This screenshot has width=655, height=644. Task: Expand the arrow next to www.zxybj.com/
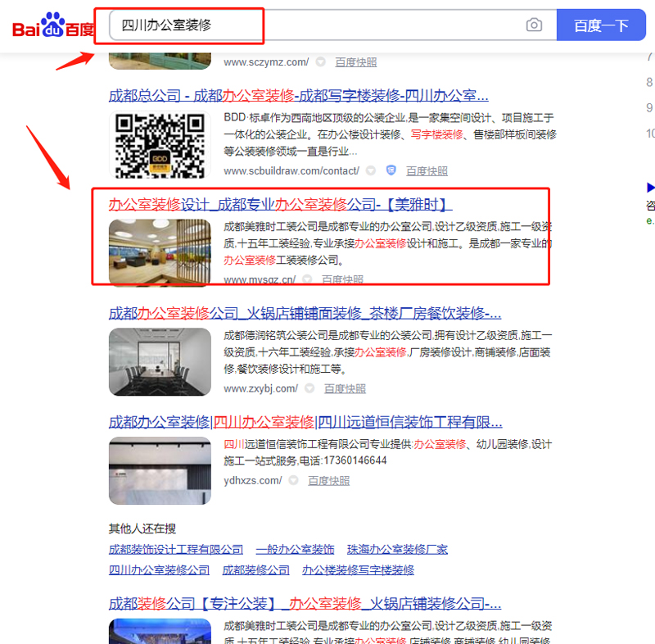(309, 388)
